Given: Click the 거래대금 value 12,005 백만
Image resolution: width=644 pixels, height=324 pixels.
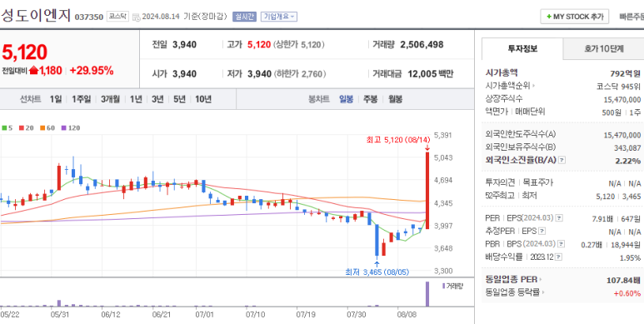Looking at the screenshot, I should (431, 74).
